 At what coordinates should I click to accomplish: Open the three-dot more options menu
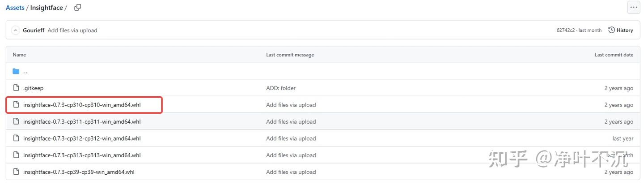pyautogui.click(x=633, y=8)
